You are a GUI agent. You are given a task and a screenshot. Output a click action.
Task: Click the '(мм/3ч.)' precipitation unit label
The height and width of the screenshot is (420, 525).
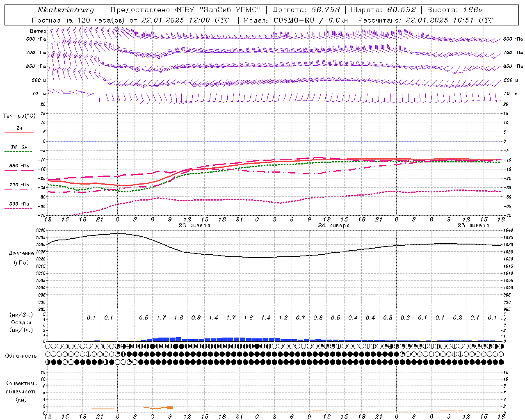pos(21,315)
